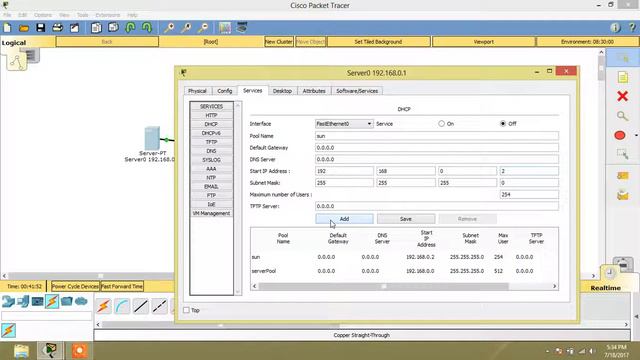640x360 pixels.
Task: Select the Off radio for DHCP service
Action: [x=503, y=124]
